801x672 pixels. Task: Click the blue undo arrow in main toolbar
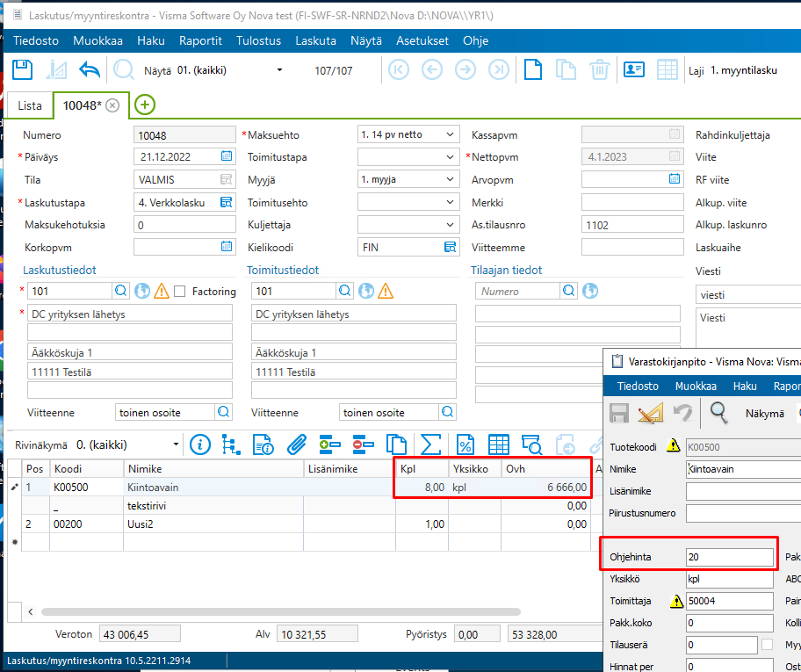pyautogui.click(x=90, y=70)
